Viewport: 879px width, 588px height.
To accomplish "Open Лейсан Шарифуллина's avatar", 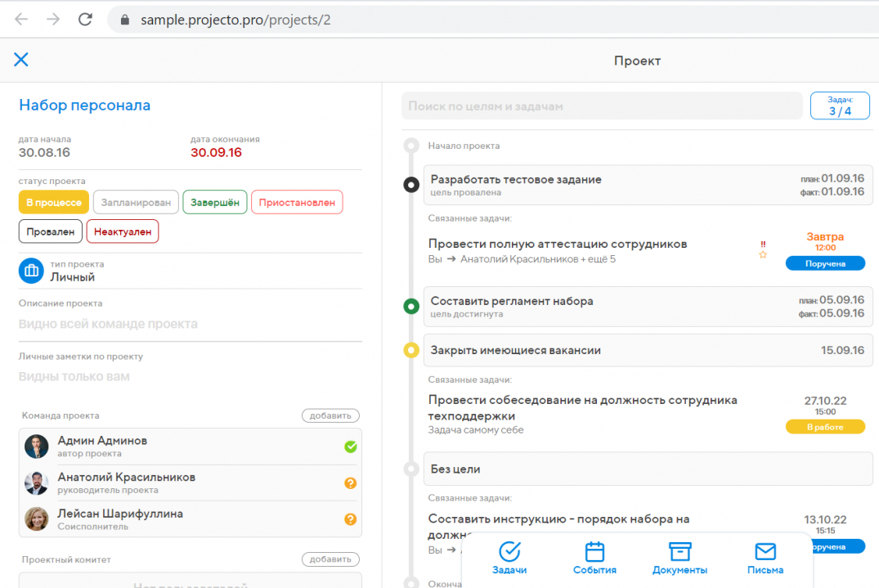I will tap(37, 519).
